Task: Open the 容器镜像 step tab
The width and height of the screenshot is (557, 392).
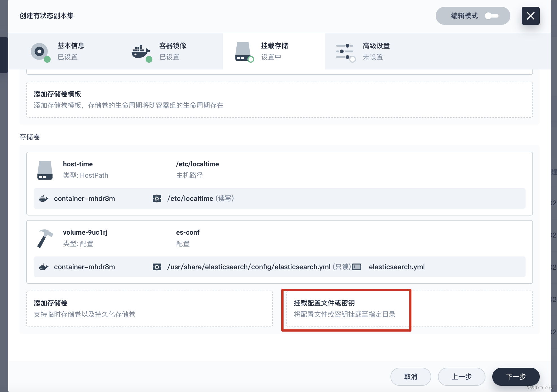Action: [172, 51]
